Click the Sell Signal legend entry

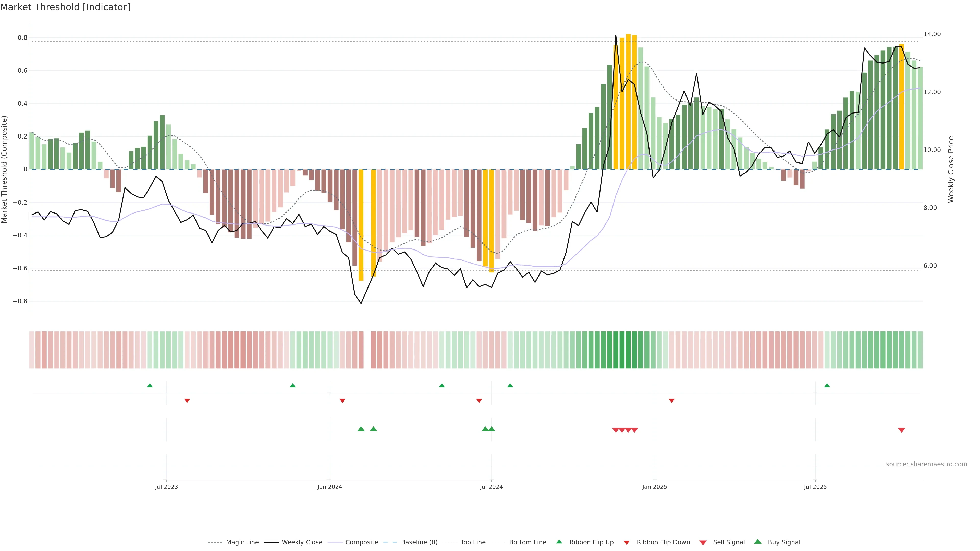(729, 542)
